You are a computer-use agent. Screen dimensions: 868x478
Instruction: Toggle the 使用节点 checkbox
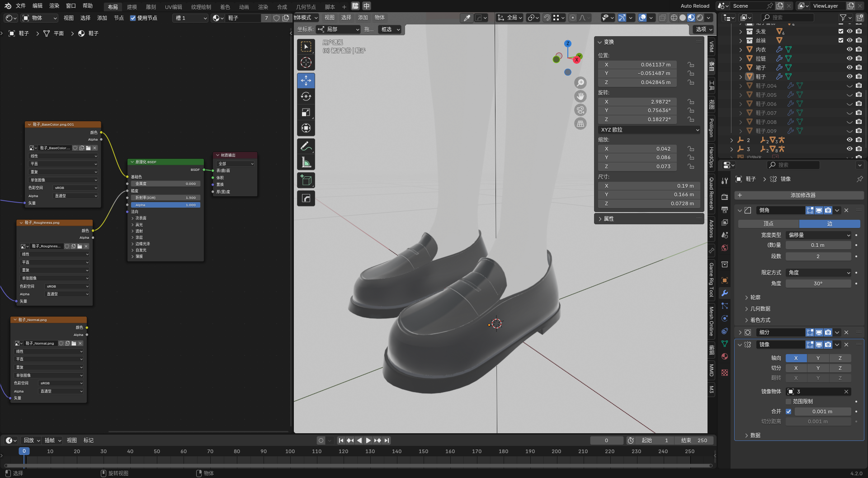133,18
